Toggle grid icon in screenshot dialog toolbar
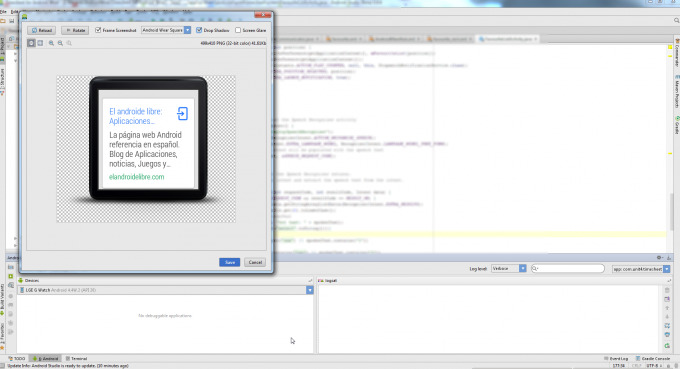Viewport: 680px width, 369px height. tap(40, 43)
